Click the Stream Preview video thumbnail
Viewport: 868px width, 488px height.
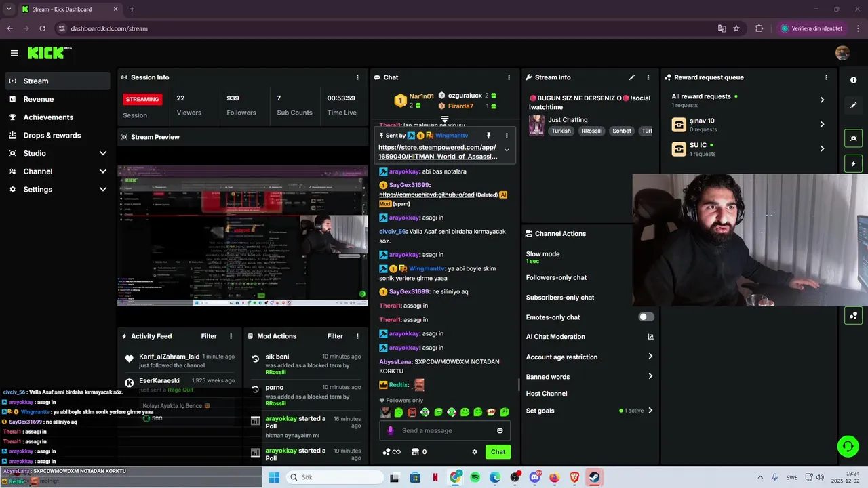(x=243, y=235)
